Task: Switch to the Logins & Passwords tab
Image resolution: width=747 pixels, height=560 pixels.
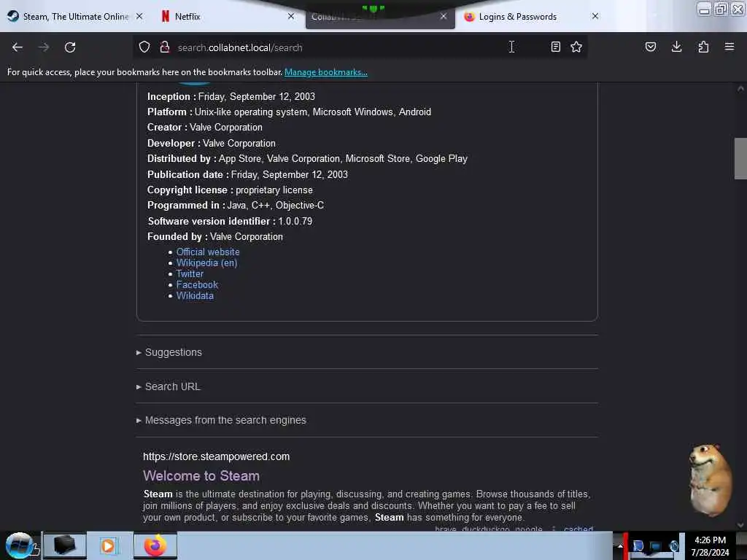Action: pos(532,17)
